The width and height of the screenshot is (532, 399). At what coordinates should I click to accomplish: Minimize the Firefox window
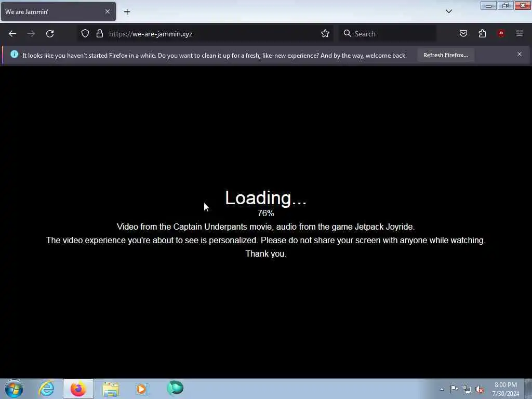coord(488,6)
